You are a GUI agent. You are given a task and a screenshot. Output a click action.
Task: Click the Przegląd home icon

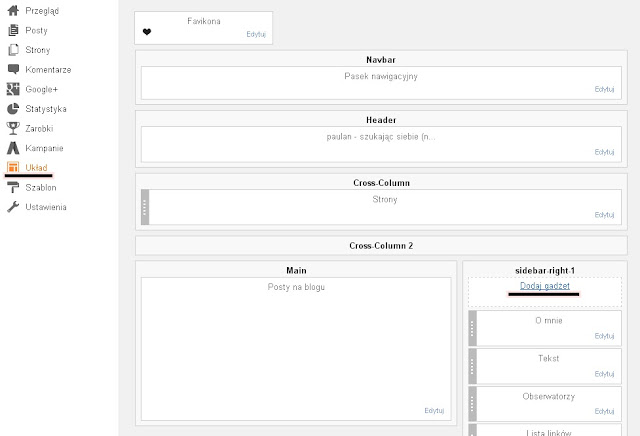[x=13, y=11]
